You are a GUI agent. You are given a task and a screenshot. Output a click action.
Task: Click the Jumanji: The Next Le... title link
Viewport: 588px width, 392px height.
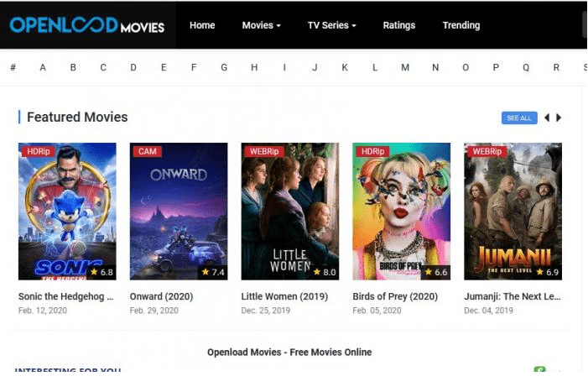point(513,296)
